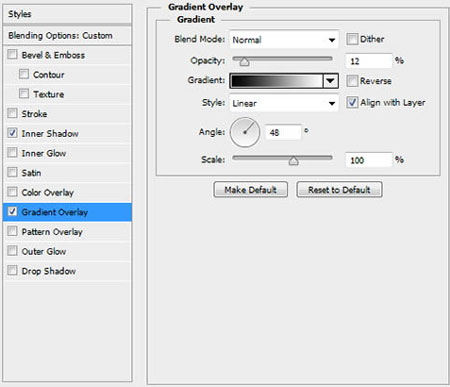Screen dimensions: 450x387
Task: Tick the Texture checkbox
Action: [24, 94]
